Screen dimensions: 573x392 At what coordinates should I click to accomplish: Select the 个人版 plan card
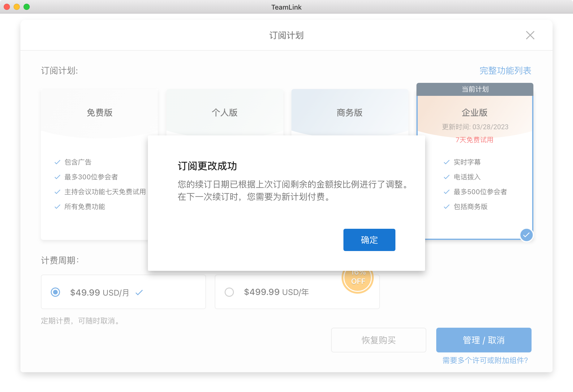[x=224, y=113]
